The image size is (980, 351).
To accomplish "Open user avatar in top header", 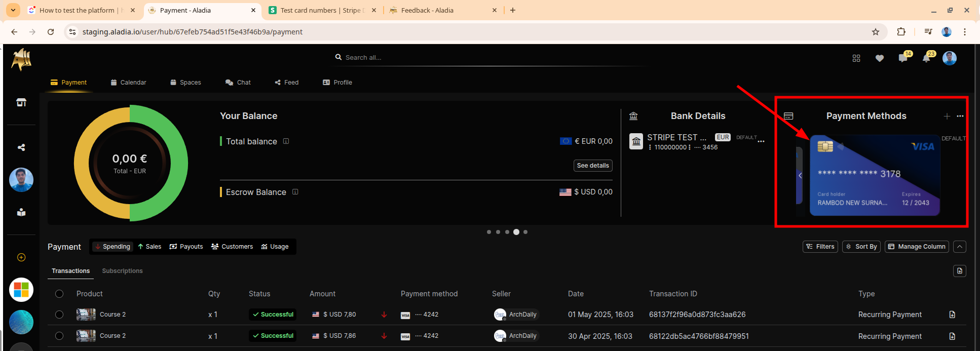I will click(950, 58).
